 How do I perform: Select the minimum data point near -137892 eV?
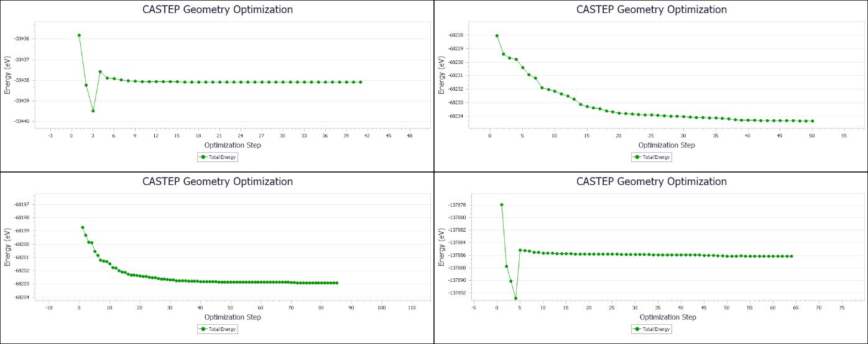(x=515, y=298)
